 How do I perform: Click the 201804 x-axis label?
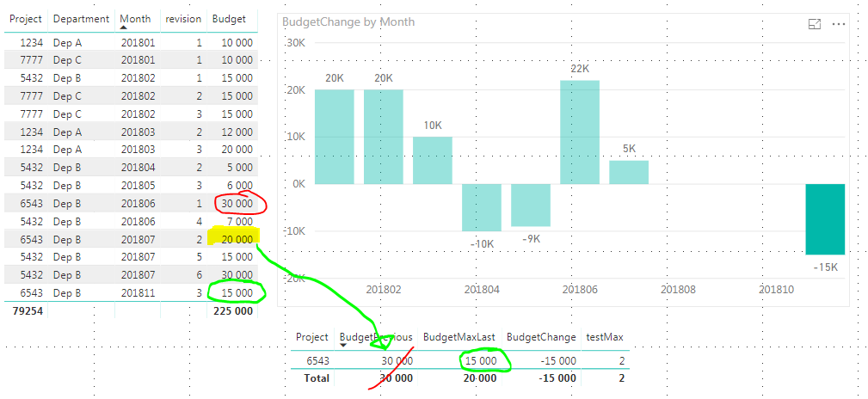482,290
